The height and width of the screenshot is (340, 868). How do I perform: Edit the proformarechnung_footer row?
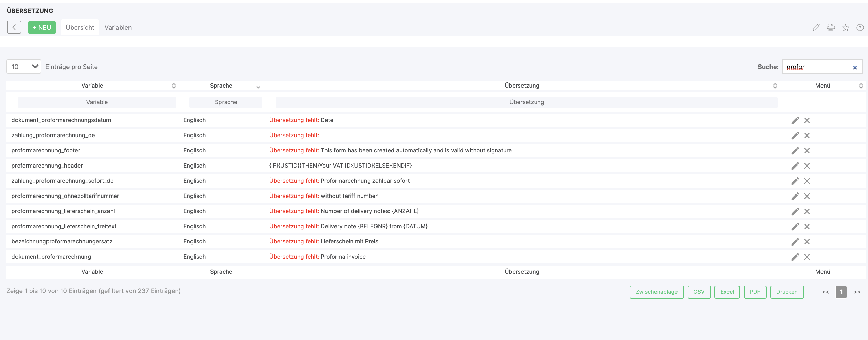click(x=795, y=151)
